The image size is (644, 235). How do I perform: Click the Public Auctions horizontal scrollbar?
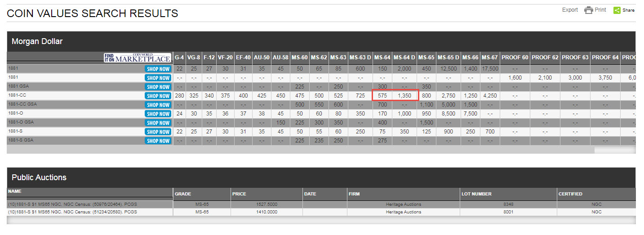pyautogui.click(x=321, y=220)
